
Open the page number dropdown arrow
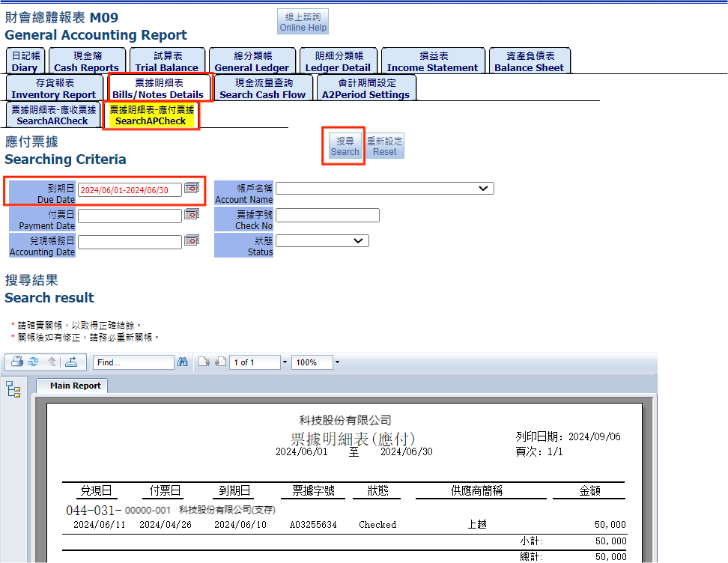click(285, 362)
